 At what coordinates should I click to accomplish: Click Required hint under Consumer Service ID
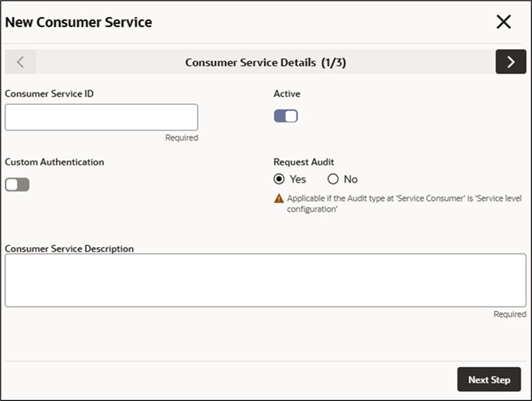182,138
